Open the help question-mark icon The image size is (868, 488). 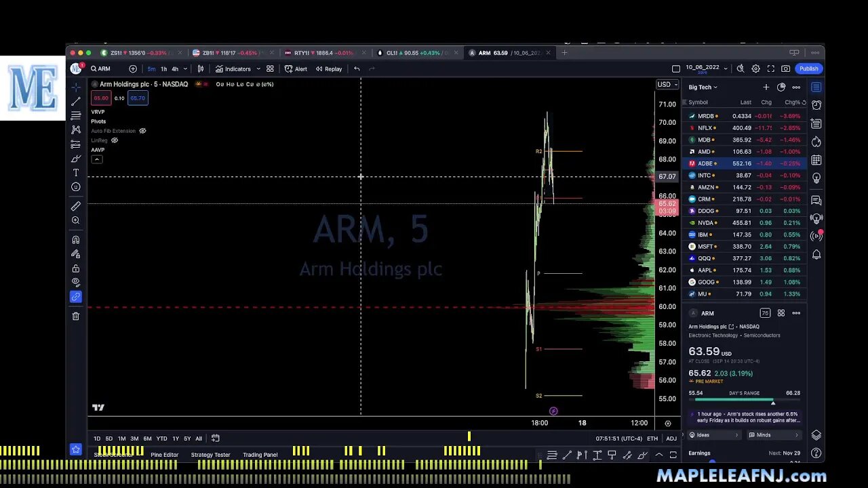coord(816,453)
